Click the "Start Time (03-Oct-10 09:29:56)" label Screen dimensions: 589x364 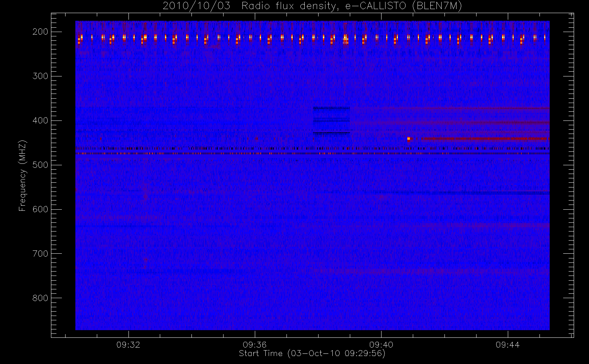pyautogui.click(x=312, y=353)
